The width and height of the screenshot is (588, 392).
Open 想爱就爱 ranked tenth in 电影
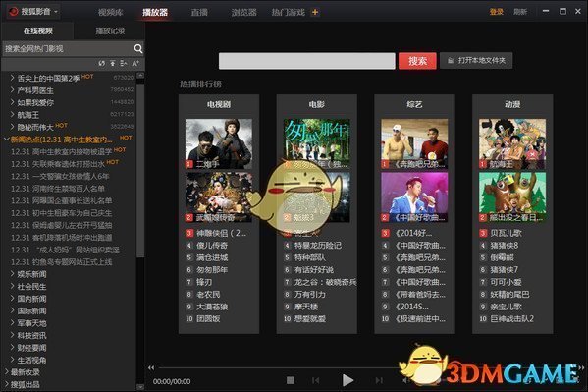coord(310,318)
